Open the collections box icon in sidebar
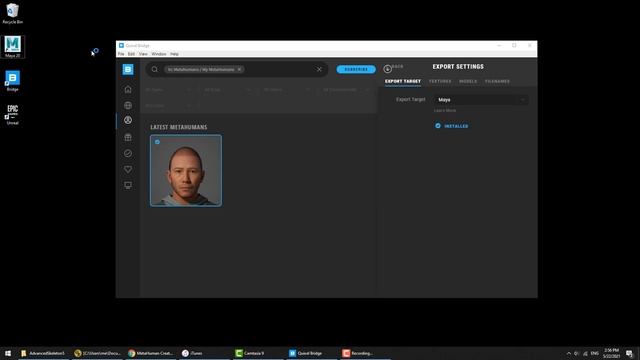Screen dimensions: 640x360 click(x=128, y=137)
